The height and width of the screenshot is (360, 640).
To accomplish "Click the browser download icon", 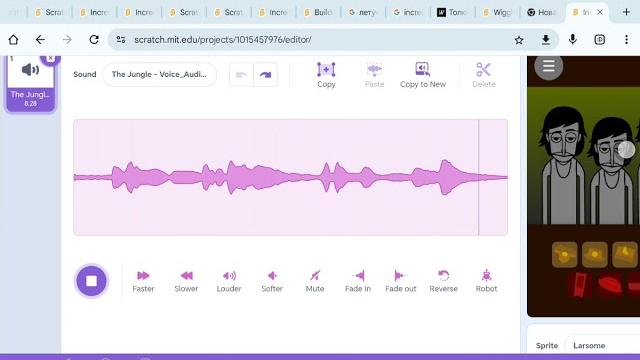I will click(546, 40).
